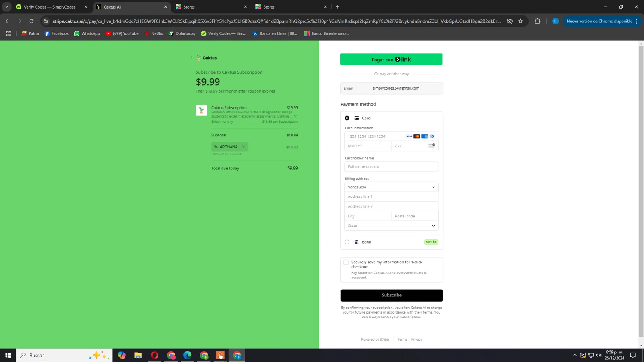Image resolution: width=644 pixels, height=362 pixels.
Task: Reload the current page
Action: (31, 21)
